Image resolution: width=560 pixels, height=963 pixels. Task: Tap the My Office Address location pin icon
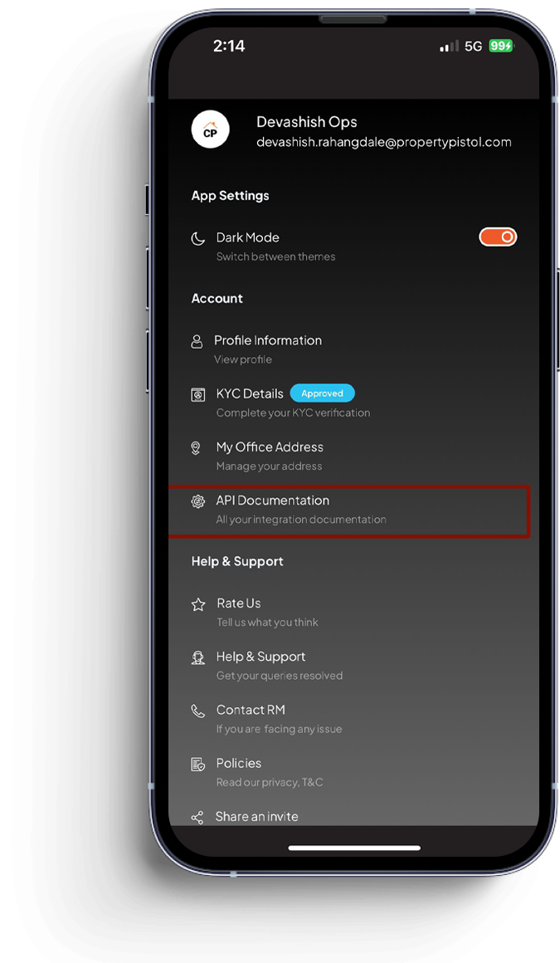tap(196, 448)
